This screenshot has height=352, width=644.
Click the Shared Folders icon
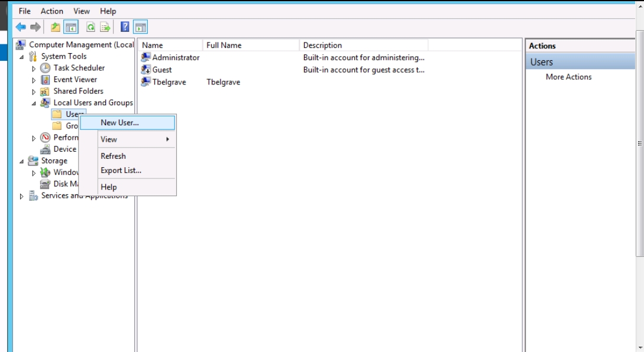pos(45,91)
